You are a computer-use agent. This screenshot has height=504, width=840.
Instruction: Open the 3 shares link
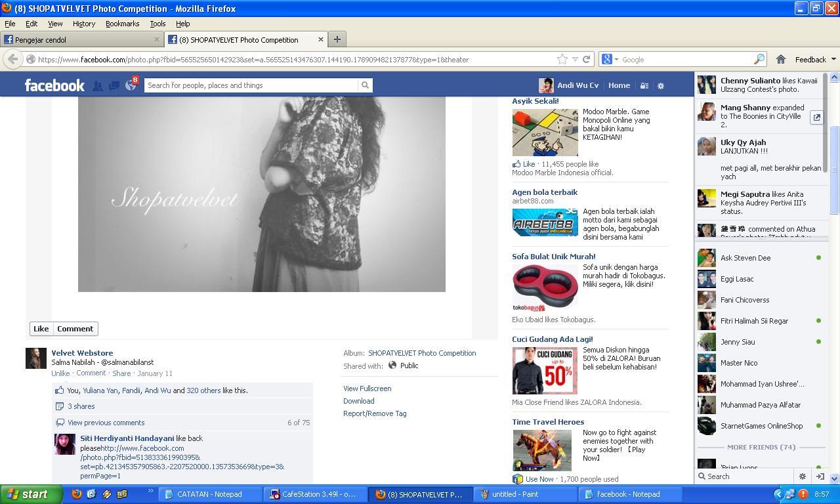coord(81,406)
